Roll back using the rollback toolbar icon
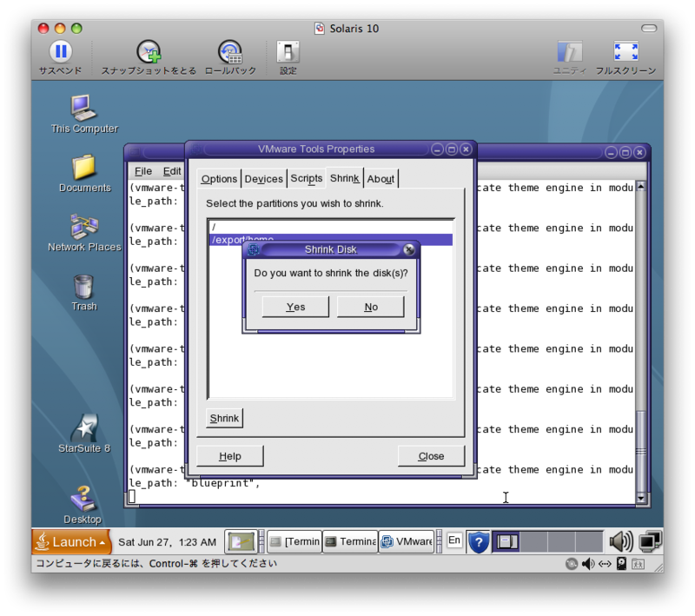 point(230,52)
